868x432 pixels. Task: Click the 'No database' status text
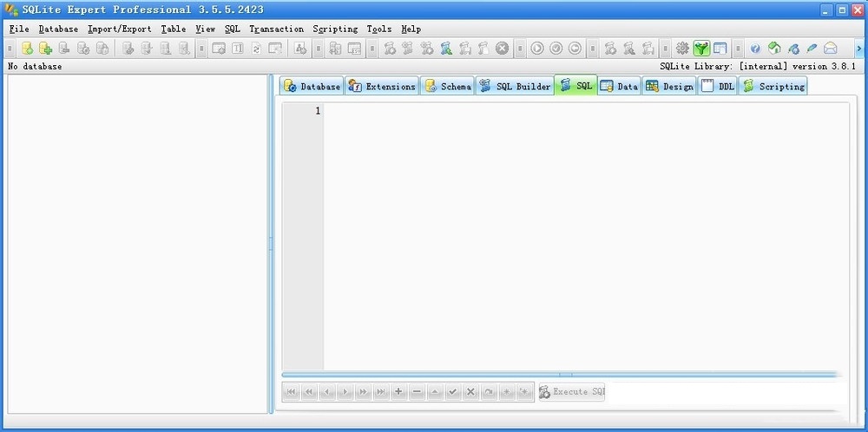(x=35, y=67)
